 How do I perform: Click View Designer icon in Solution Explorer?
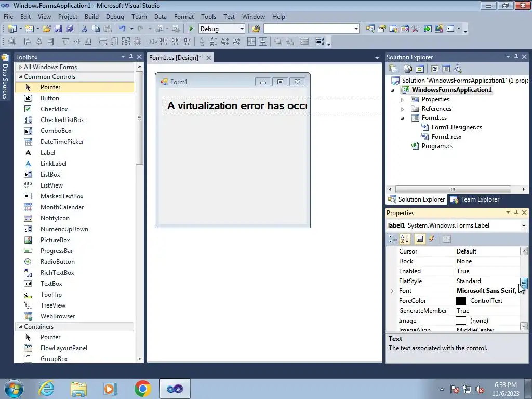[x=446, y=69]
